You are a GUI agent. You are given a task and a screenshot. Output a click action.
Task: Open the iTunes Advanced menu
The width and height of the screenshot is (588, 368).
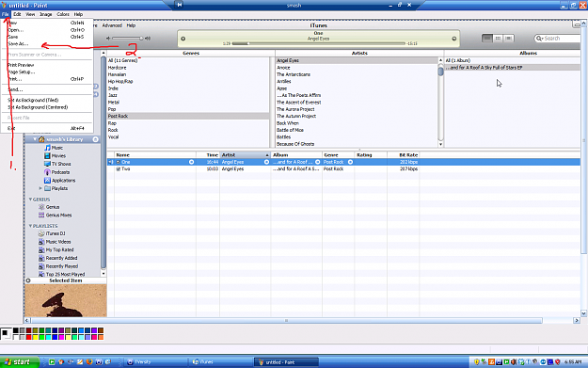point(112,25)
